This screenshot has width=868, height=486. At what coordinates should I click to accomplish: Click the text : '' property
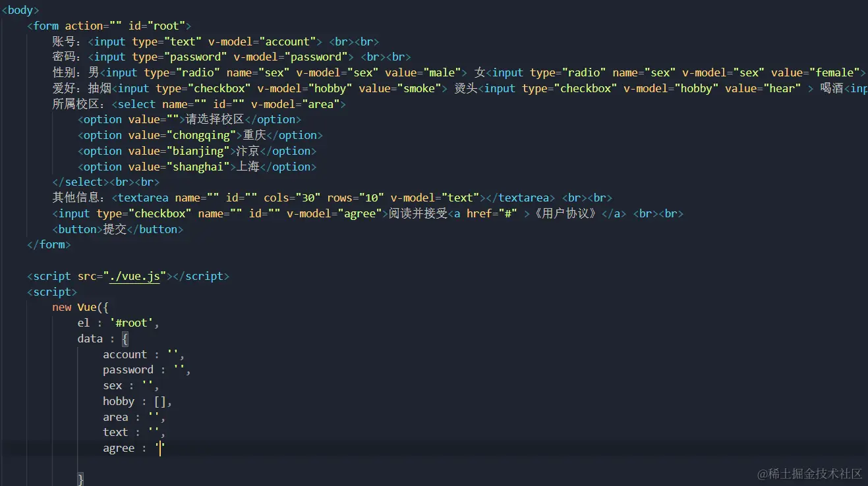coord(134,433)
